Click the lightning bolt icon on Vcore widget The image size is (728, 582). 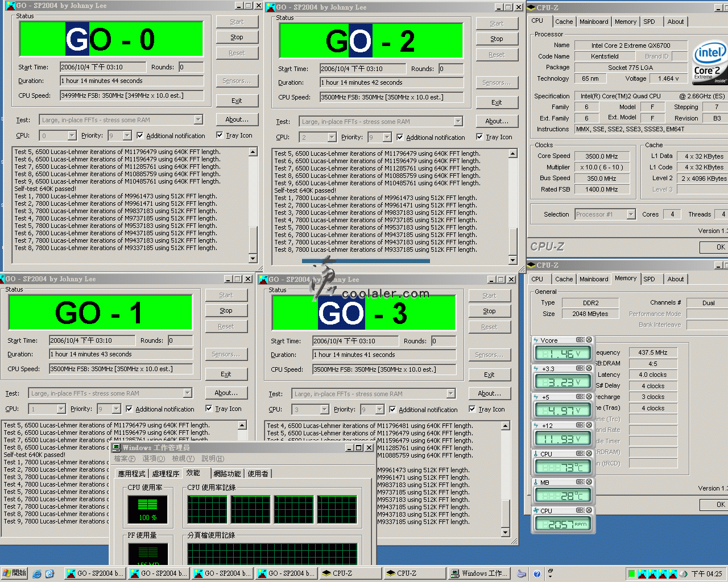(x=536, y=340)
